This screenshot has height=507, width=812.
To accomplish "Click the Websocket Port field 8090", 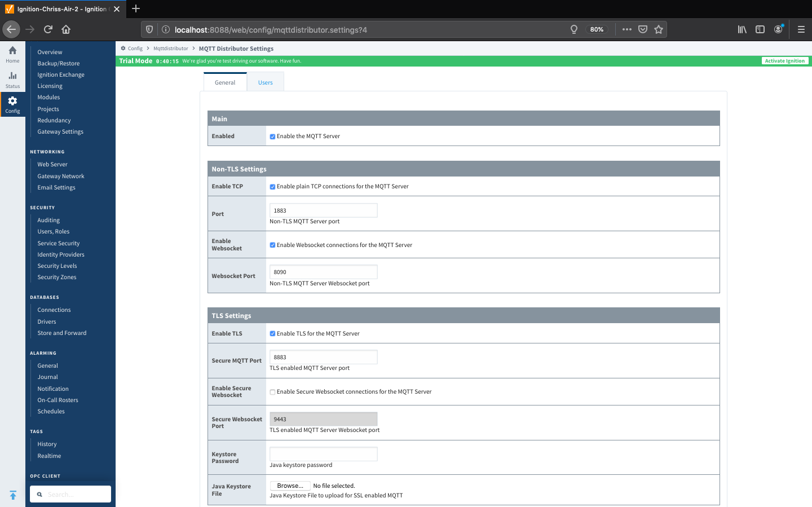I will click(323, 272).
